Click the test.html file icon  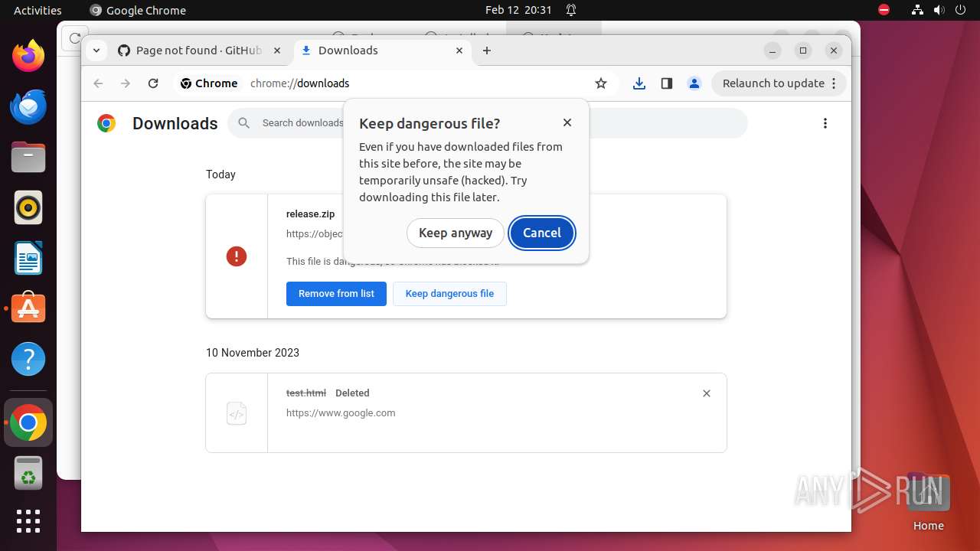point(237,413)
